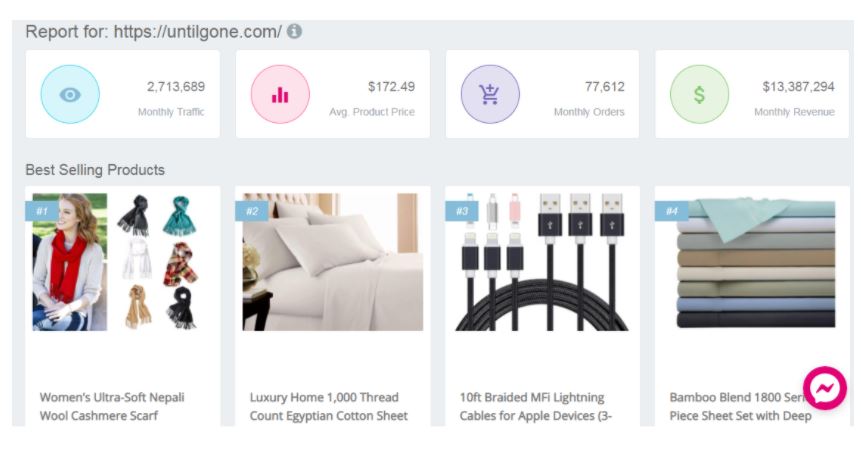This screenshot has height=470, width=861.
Task: Open Luxury Home 1,000 Thread Count sheet link
Action: point(329,406)
